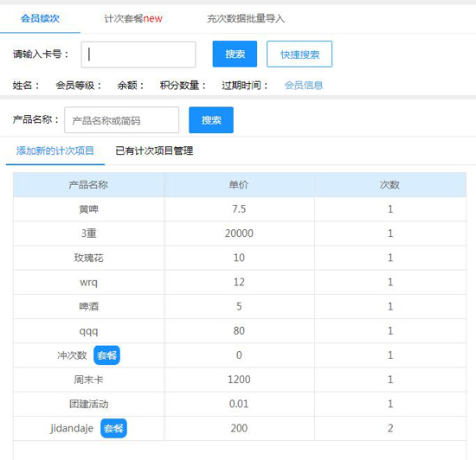Click the 0 price cell for 冲次数
476x460 pixels.
[x=239, y=355]
